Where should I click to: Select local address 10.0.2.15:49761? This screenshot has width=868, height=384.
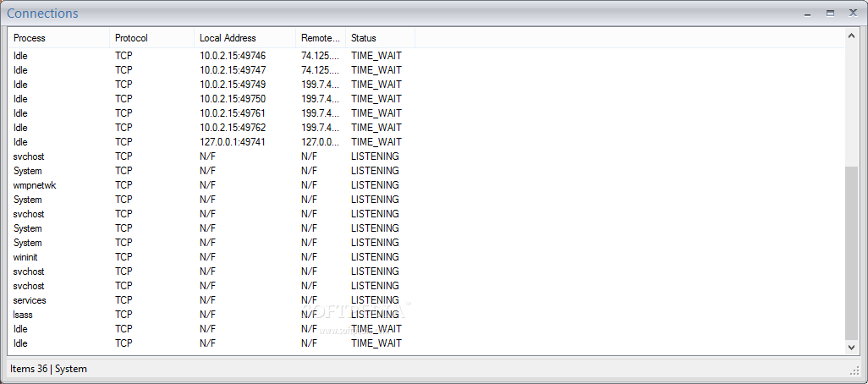point(233,113)
